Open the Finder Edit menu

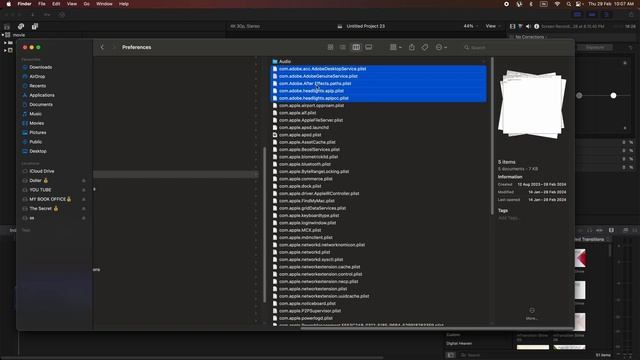click(x=56, y=4)
